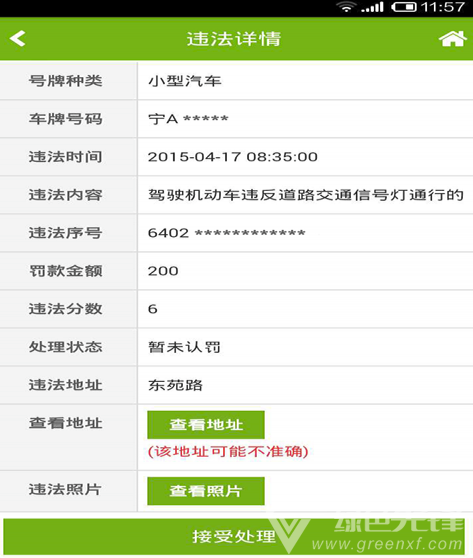The height and width of the screenshot is (558, 473).
Task: Select violation serial 6402 value
Action: [227, 233]
